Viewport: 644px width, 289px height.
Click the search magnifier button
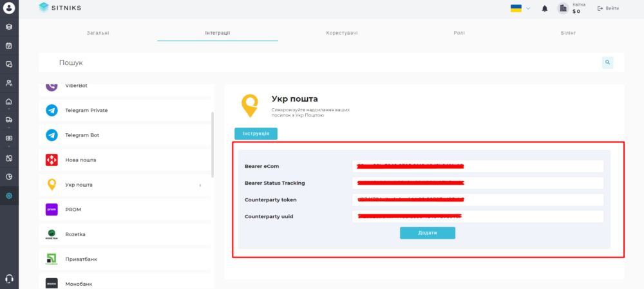tap(607, 63)
